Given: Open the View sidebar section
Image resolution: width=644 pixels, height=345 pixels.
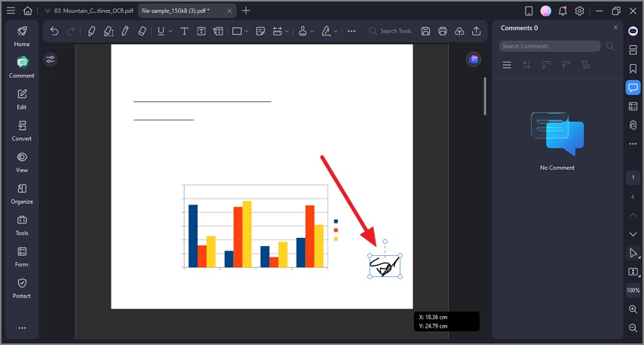Looking at the screenshot, I should 22,162.
